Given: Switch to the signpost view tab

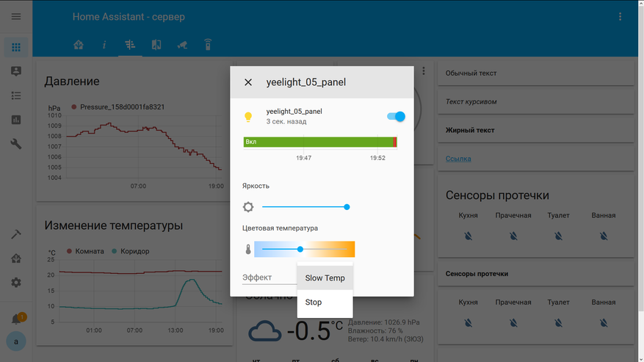Looking at the screenshot, I should [130, 44].
